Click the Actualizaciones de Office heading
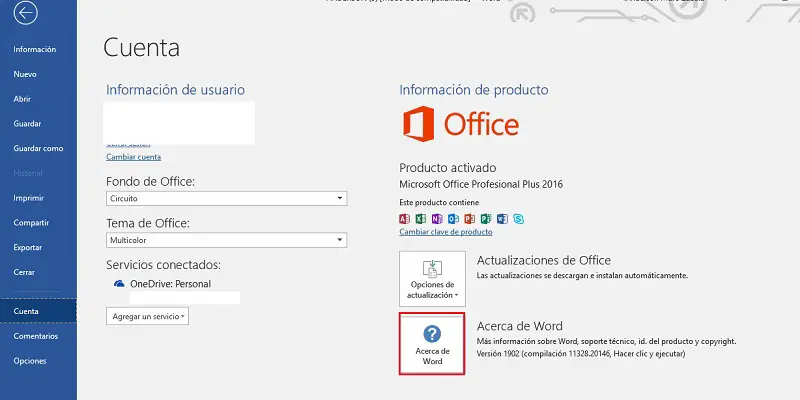800x400 pixels. [x=543, y=260]
